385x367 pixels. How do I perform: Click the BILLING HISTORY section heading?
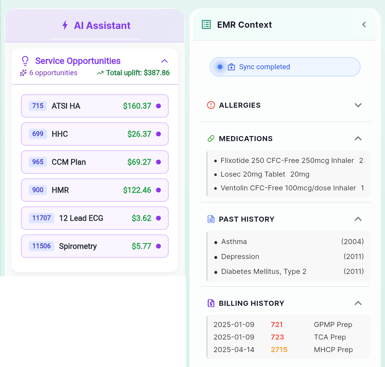pyautogui.click(x=251, y=303)
